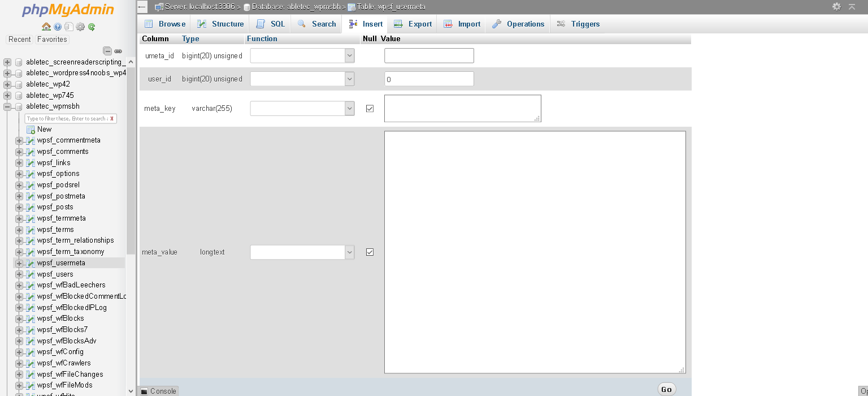Click inside the meta_value large text area

point(535,252)
